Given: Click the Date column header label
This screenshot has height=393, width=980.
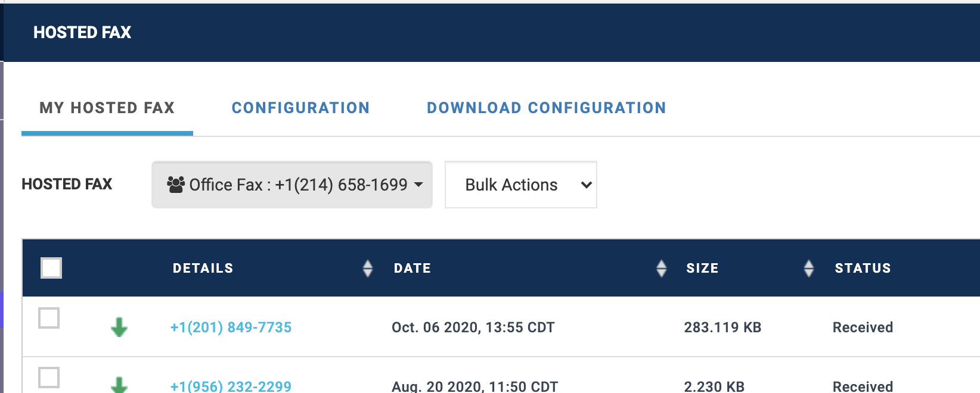Looking at the screenshot, I should click(412, 269).
